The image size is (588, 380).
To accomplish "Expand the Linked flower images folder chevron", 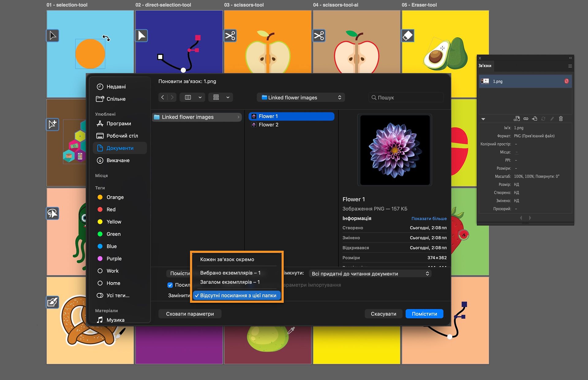I will pyautogui.click(x=238, y=117).
